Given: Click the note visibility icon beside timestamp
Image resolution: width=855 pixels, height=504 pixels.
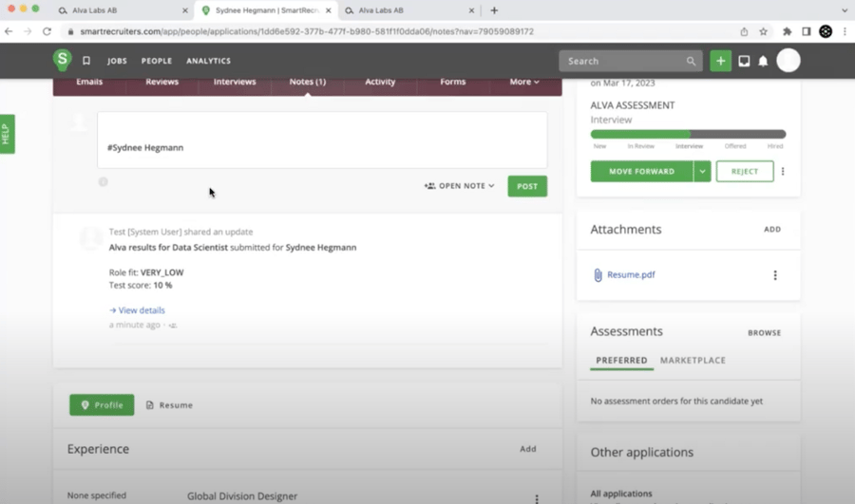Looking at the screenshot, I should (173, 326).
